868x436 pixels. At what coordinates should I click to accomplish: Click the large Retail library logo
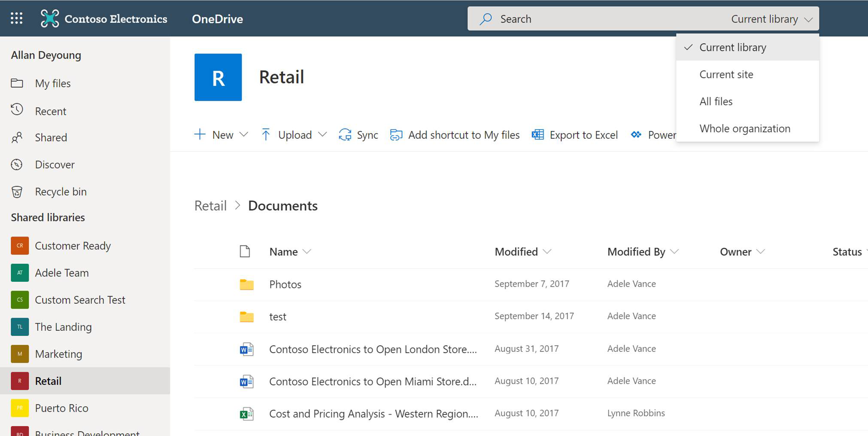pos(218,77)
